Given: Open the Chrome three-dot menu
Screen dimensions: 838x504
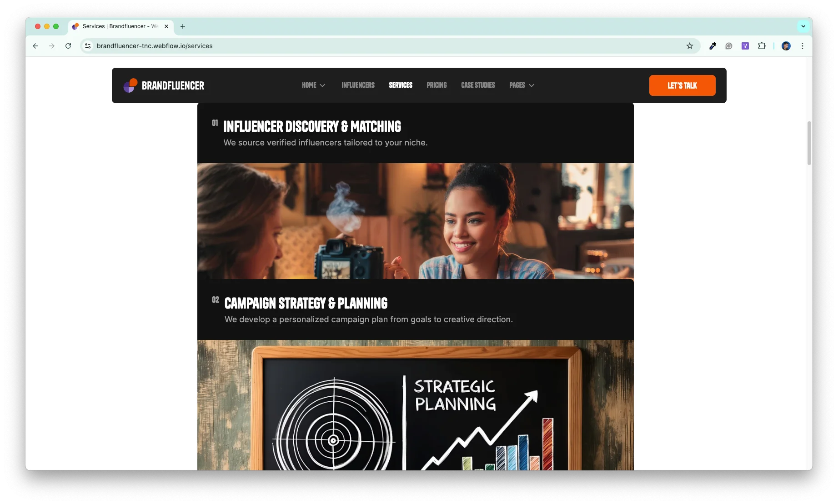Looking at the screenshot, I should click(x=803, y=46).
